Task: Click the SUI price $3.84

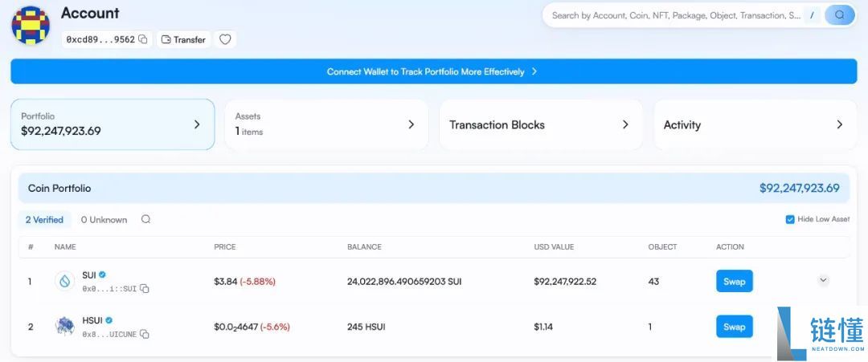Action: tap(225, 281)
